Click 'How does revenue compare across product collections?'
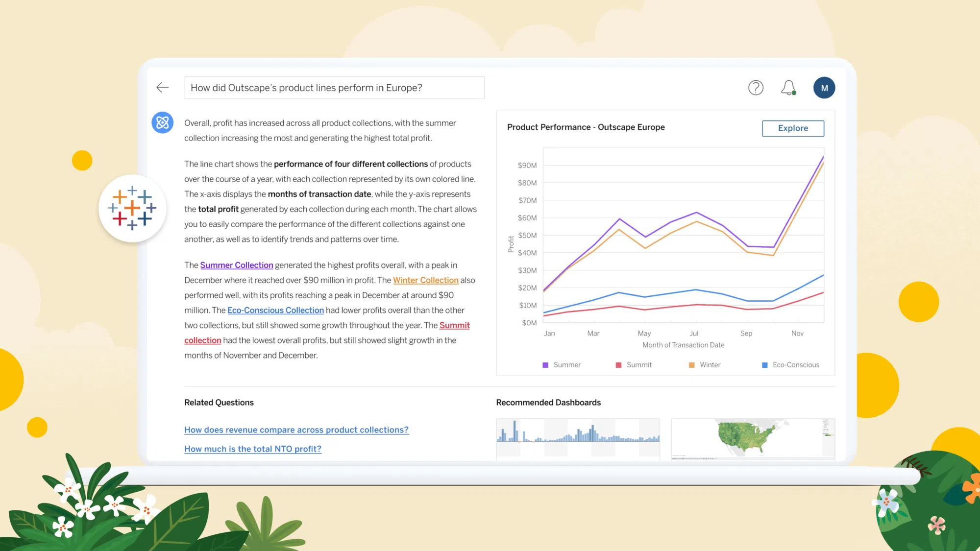Screen dimensions: 980x551 [x=296, y=430]
